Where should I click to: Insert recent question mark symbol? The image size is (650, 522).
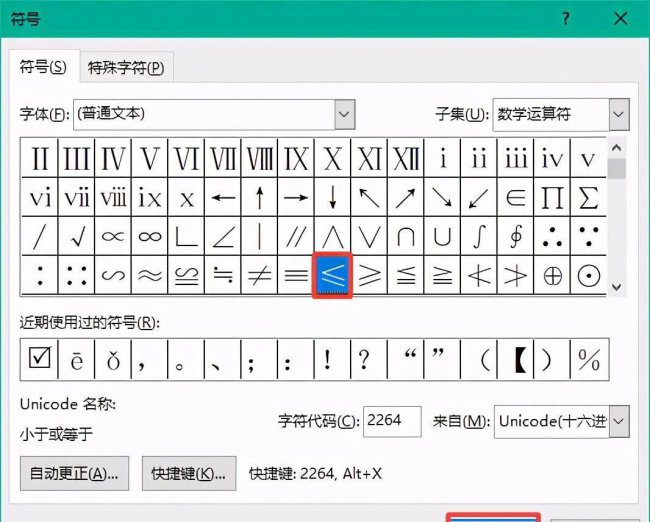[x=369, y=359]
